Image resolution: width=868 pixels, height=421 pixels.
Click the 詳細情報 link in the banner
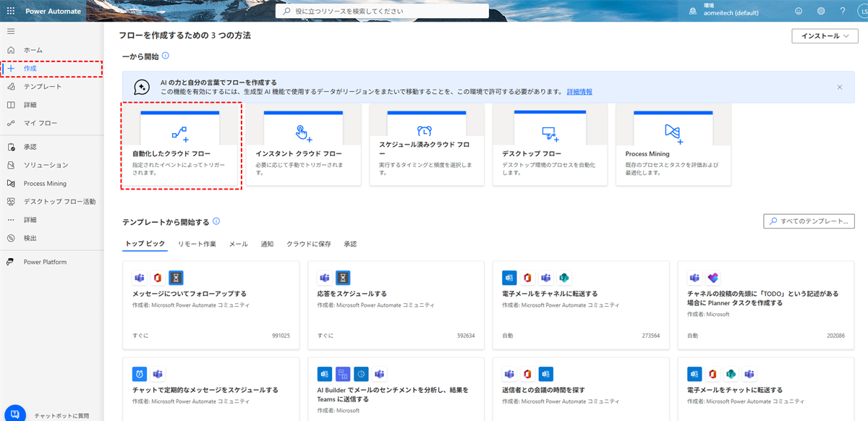click(x=579, y=92)
